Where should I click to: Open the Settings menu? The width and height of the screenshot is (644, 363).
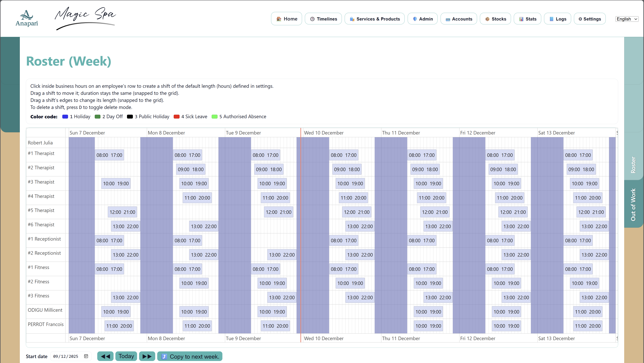[x=590, y=19]
